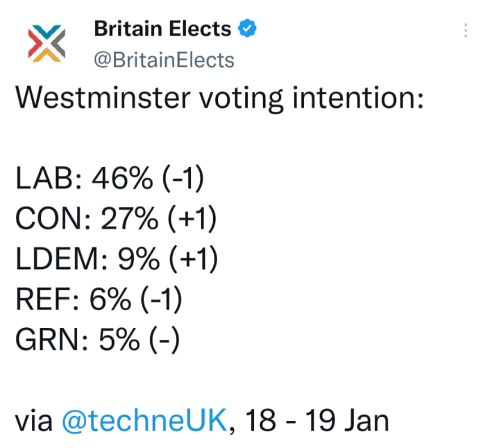The height and width of the screenshot is (448, 490).
Task: Open the @techneUK mention link
Action: click(x=146, y=421)
